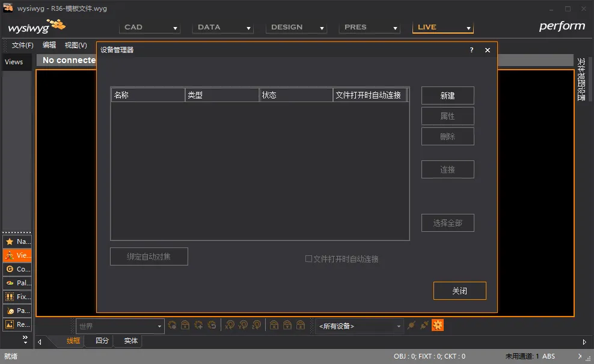Switch to the 四分 view tab
The width and height of the screenshot is (594, 364).
point(102,341)
